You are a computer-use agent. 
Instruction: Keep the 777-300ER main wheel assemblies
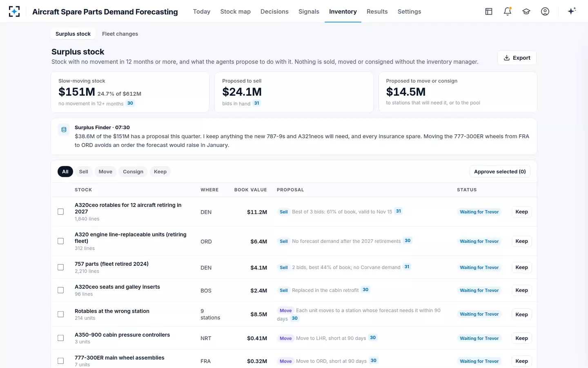click(521, 361)
